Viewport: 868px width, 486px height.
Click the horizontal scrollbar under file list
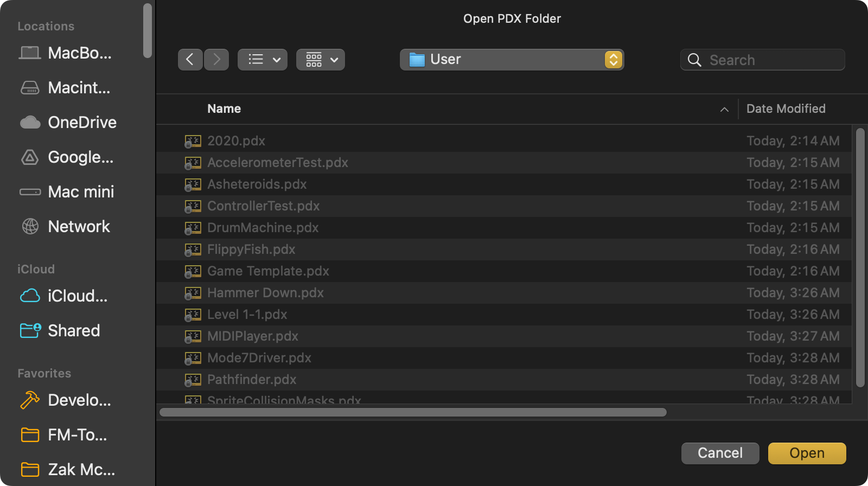pyautogui.click(x=413, y=412)
